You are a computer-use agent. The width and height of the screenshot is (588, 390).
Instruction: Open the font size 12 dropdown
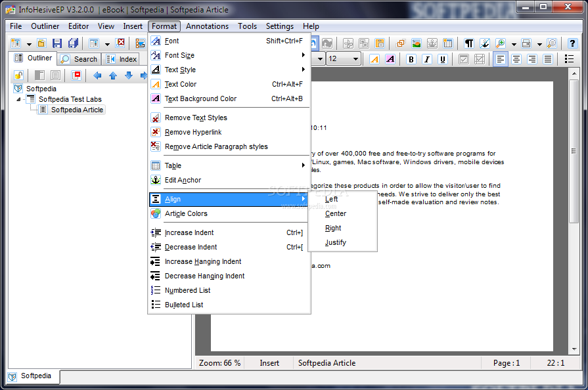click(355, 59)
